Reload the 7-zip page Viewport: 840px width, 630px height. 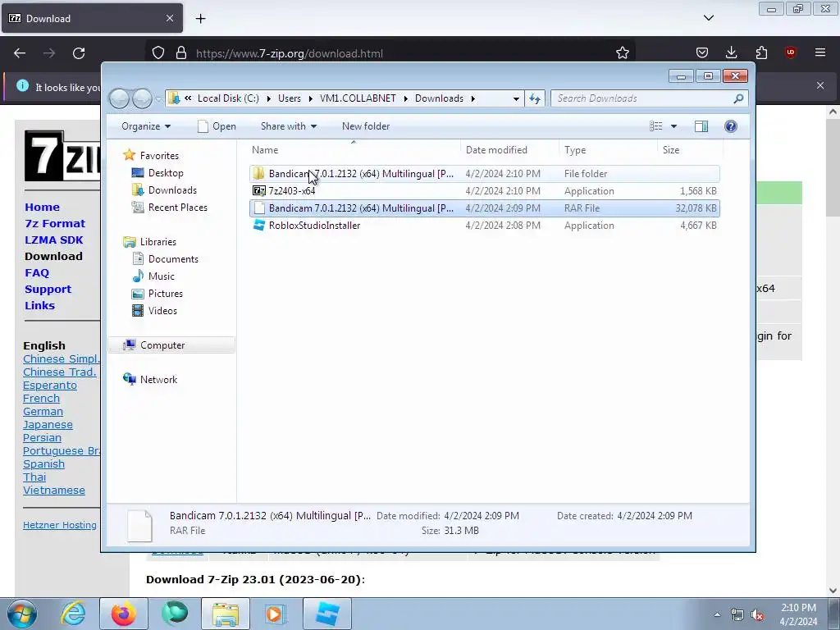point(79,53)
